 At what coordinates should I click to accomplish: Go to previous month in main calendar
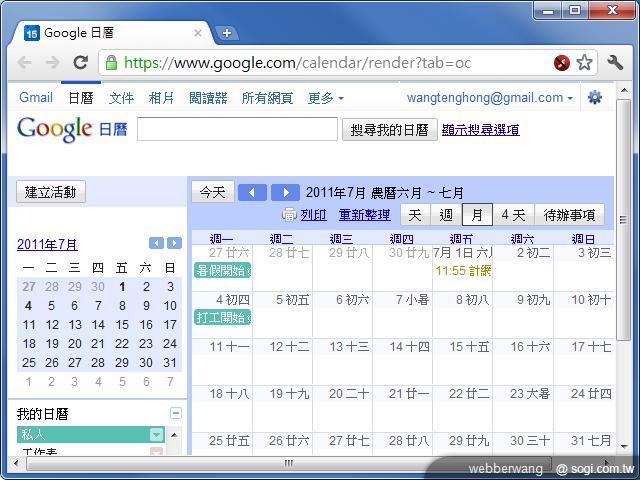[x=252, y=192]
